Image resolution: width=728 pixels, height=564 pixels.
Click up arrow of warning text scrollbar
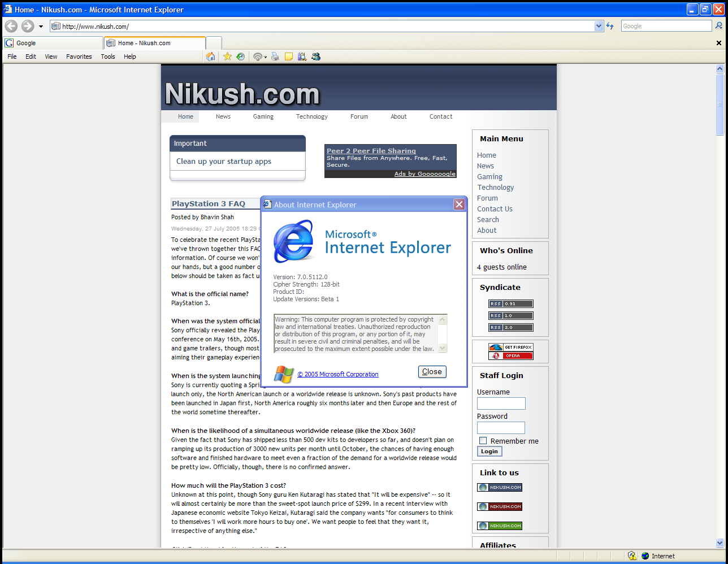click(x=442, y=319)
